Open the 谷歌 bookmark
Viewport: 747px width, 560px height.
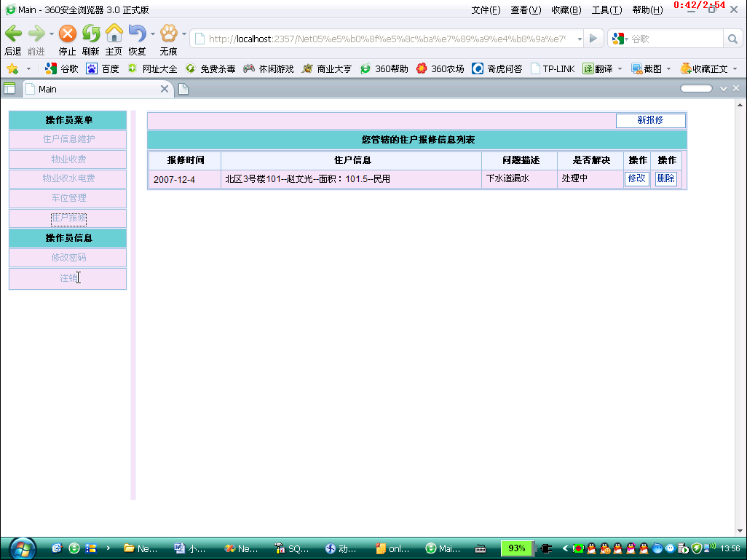[x=61, y=68]
